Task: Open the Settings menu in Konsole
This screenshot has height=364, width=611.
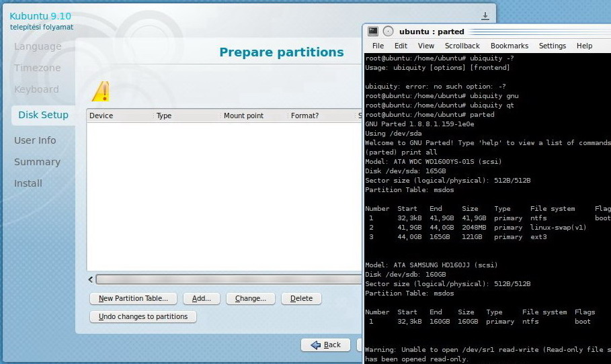Action: [x=552, y=46]
